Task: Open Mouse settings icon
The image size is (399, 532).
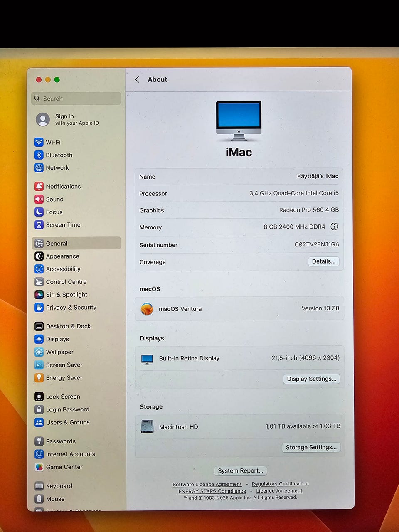Action: pos(39,499)
